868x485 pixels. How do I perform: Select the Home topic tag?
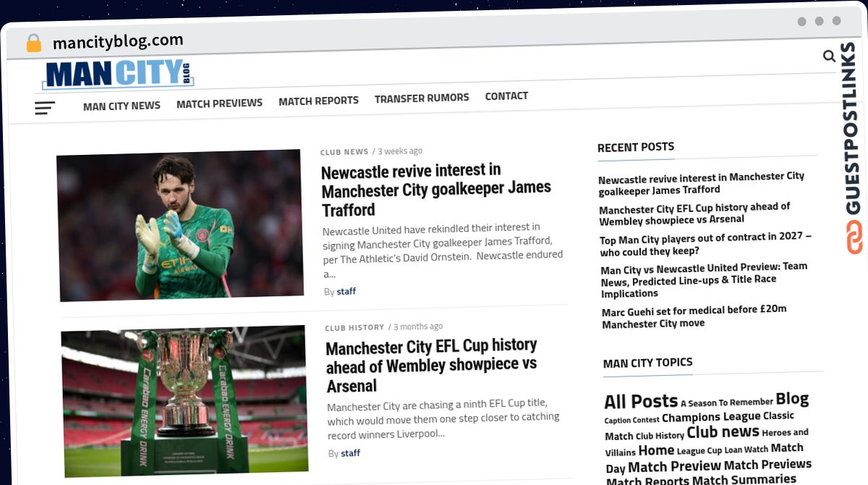[x=656, y=450]
